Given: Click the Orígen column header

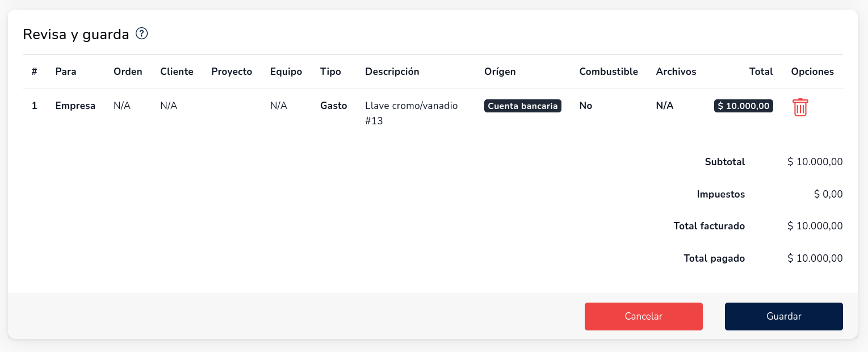Looking at the screenshot, I should [x=500, y=72].
